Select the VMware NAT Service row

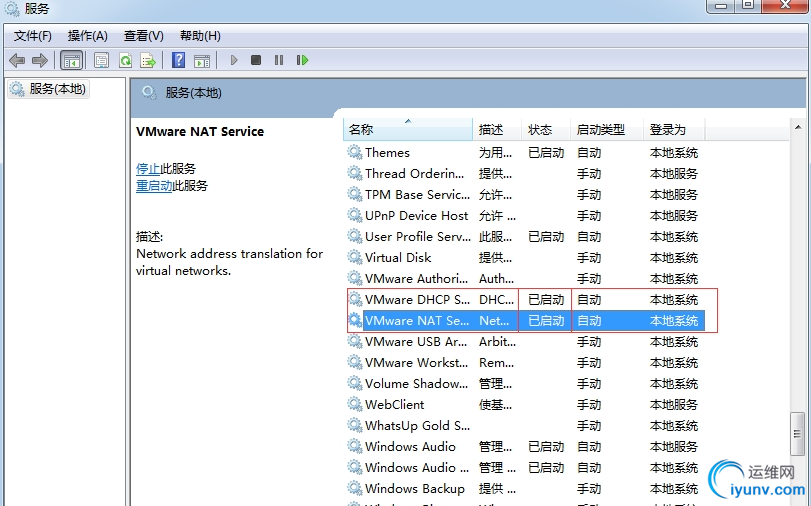tap(525, 321)
